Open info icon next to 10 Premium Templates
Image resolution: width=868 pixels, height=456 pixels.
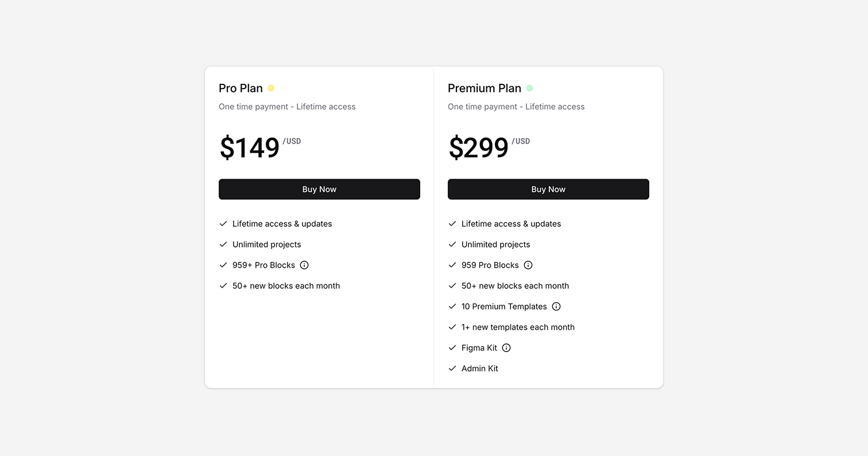click(556, 307)
